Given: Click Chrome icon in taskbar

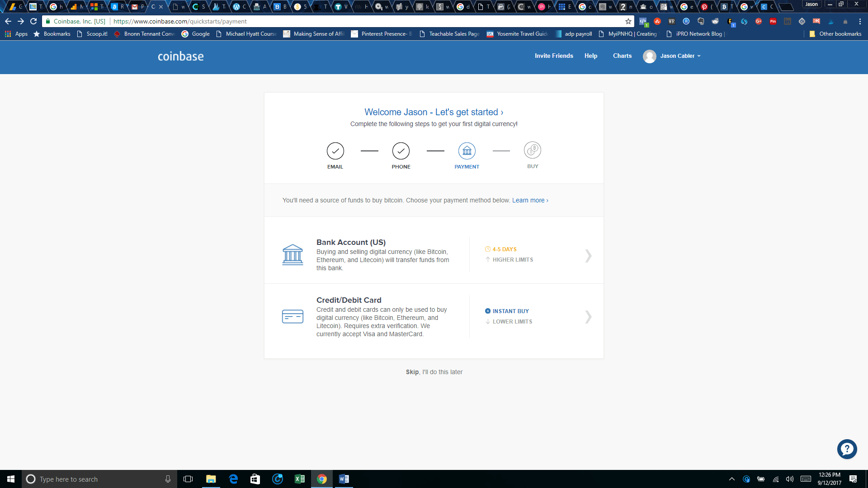Looking at the screenshot, I should (x=322, y=479).
